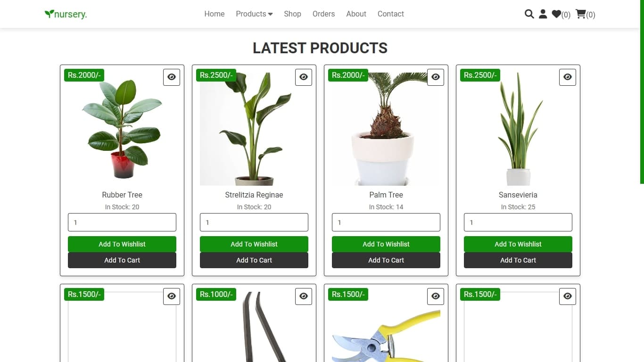Open the Orders menu item
This screenshot has height=362, width=644.
tap(323, 14)
